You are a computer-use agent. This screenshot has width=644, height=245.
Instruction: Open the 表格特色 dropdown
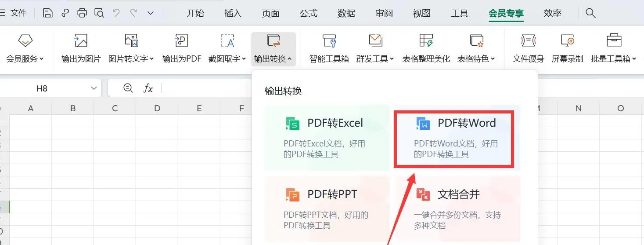point(476,48)
